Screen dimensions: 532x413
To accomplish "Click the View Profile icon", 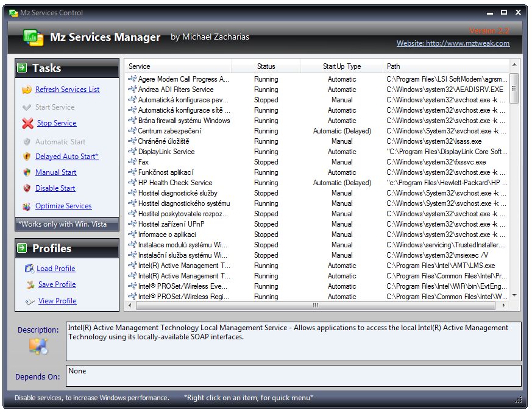I will click(30, 301).
